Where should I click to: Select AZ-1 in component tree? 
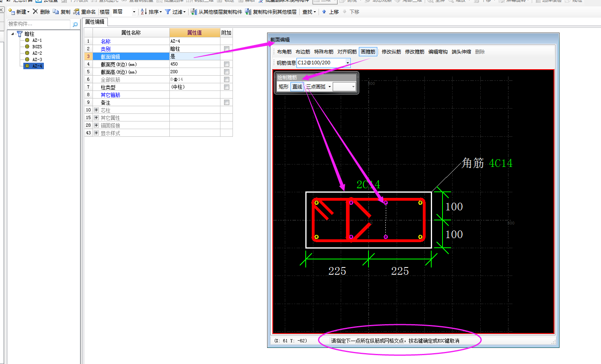(x=37, y=40)
